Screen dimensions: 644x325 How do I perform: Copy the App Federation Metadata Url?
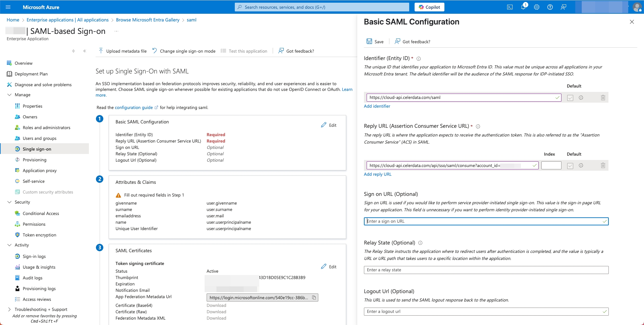(x=314, y=297)
